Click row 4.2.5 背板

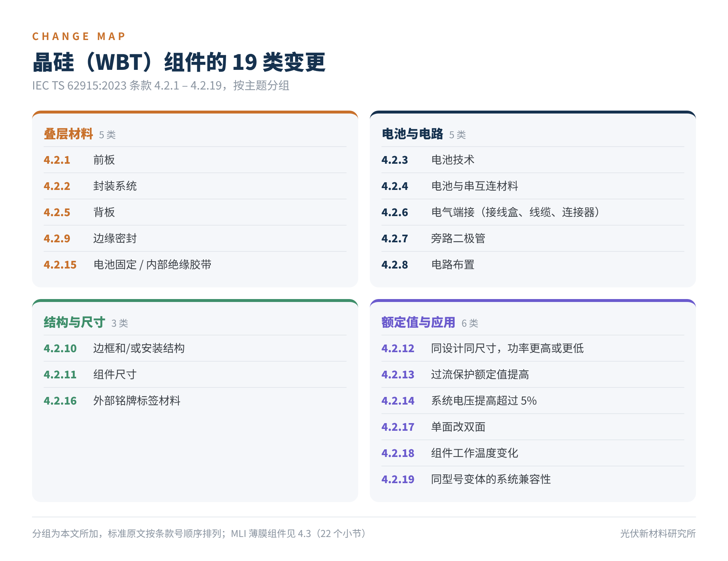coord(195,212)
